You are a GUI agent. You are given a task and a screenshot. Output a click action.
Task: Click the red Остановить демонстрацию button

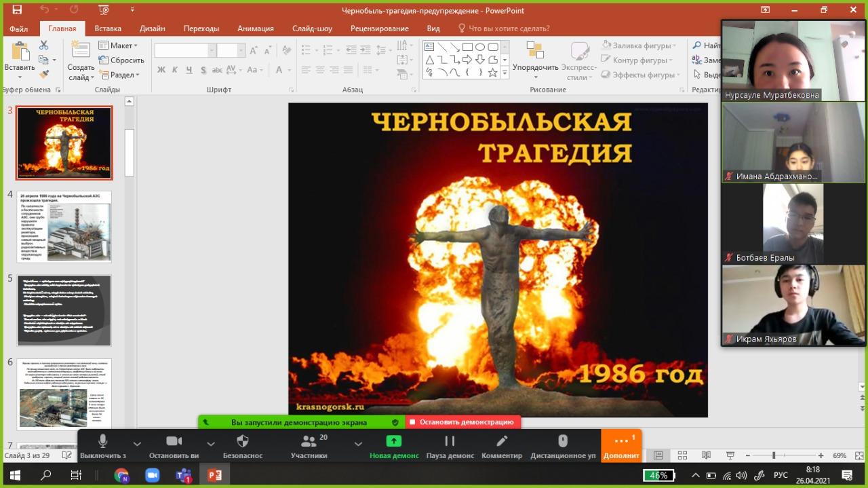[464, 422]
